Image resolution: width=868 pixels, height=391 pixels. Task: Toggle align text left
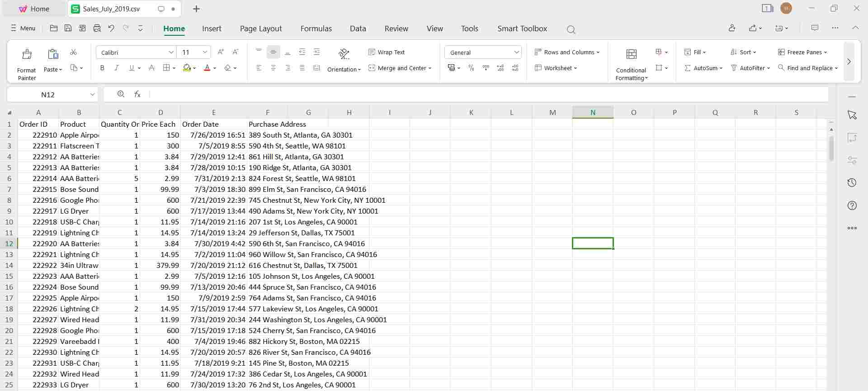(259, 68)
